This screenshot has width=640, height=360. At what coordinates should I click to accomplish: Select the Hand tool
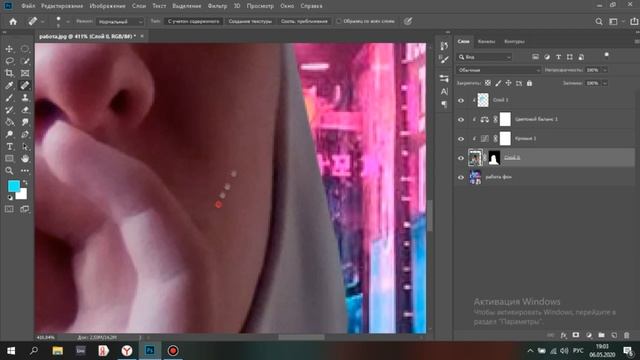[25, 158]
